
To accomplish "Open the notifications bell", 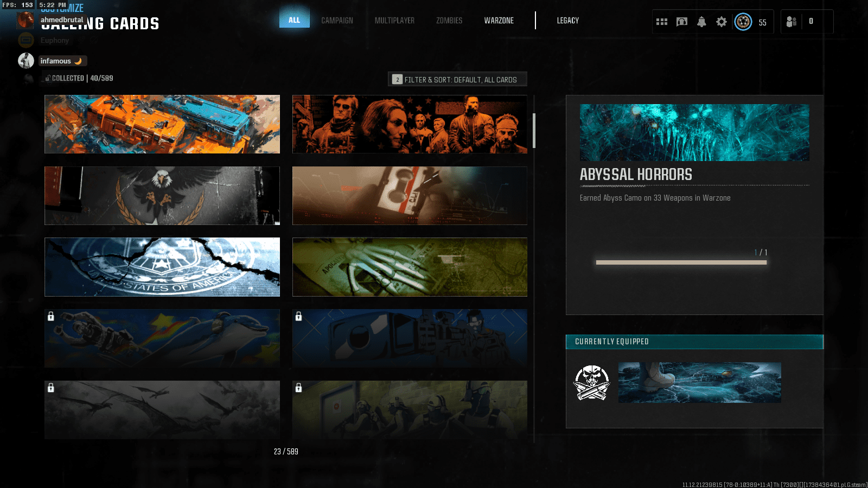I will (x=701, y=22).
